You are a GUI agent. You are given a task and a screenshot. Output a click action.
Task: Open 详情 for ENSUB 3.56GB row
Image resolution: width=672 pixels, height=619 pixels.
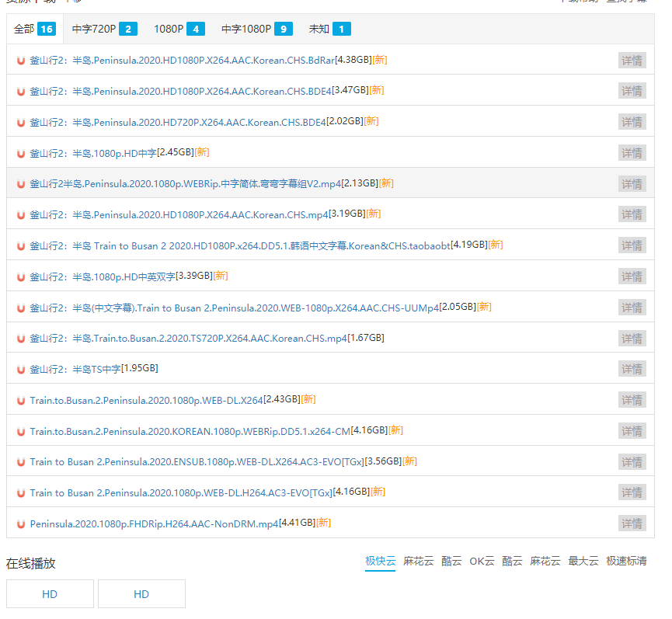click(632, 462)
